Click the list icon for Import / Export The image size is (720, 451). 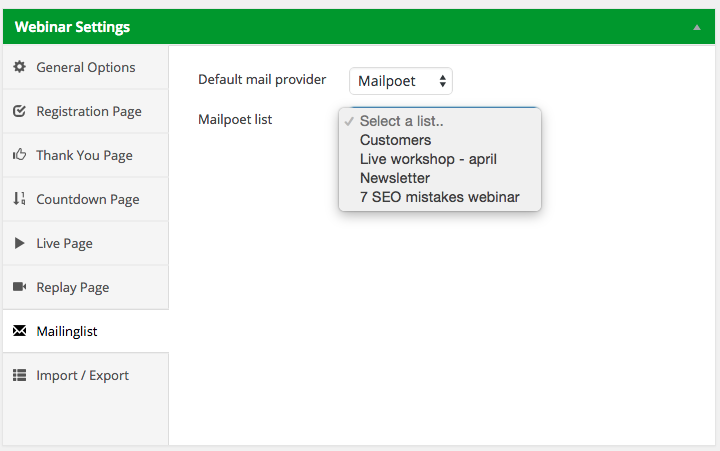(19, 375)
